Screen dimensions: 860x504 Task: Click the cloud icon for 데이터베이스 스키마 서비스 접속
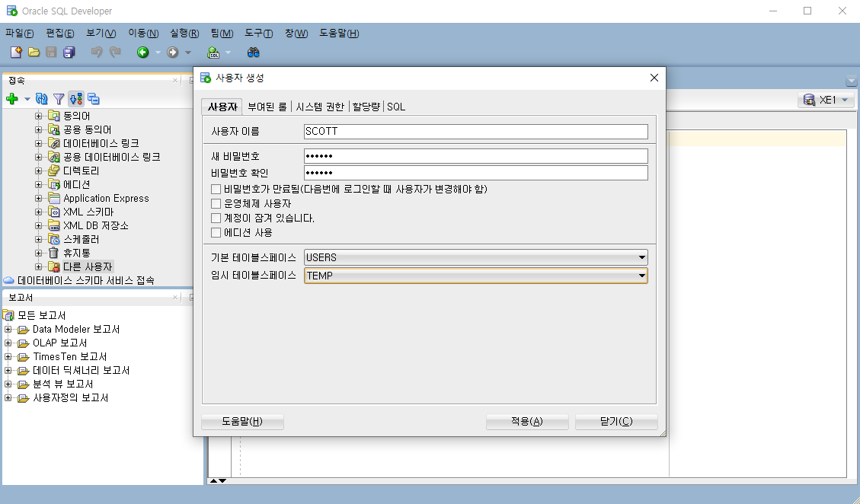tap(9, 280)
